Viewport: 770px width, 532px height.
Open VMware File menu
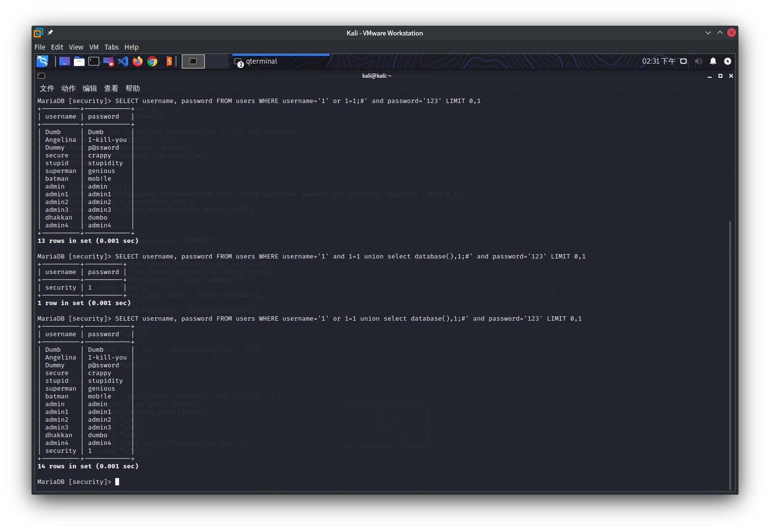coord(40,47)
